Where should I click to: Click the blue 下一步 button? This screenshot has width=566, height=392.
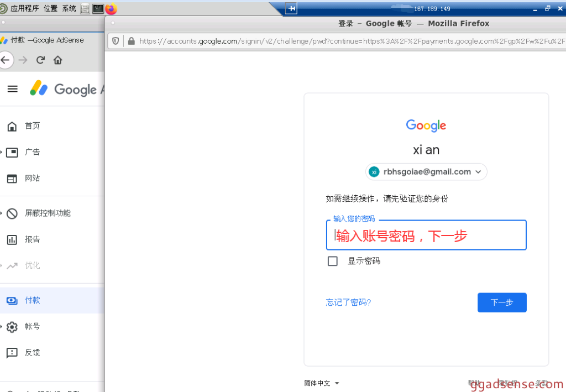pyautogui.click(x=502, y=302)
